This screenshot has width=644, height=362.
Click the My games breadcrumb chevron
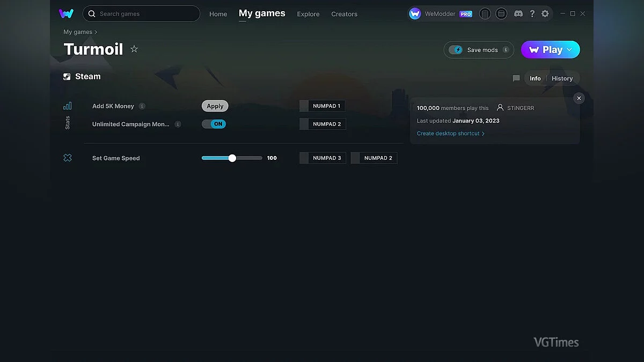tap(96, 32)
